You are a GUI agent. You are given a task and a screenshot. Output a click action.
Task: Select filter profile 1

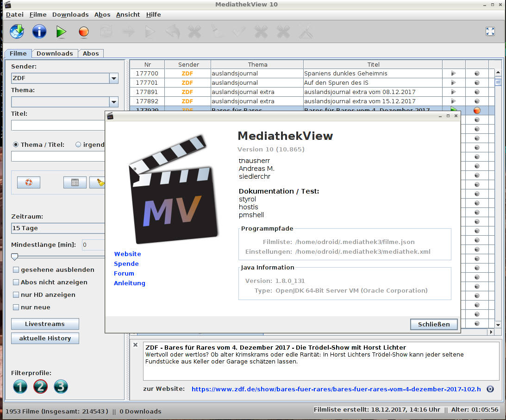pyautogui.click(x=20, y=386)
